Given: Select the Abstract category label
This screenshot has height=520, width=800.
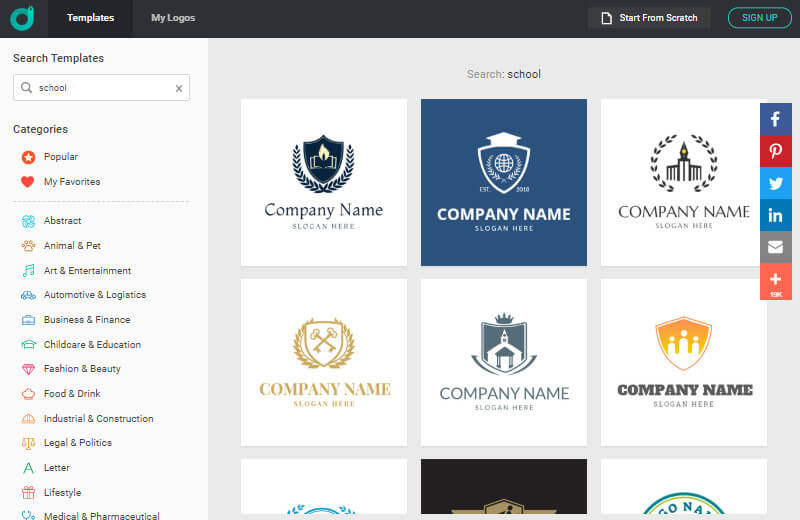Looking at the screenshot, I should point(62,220).
